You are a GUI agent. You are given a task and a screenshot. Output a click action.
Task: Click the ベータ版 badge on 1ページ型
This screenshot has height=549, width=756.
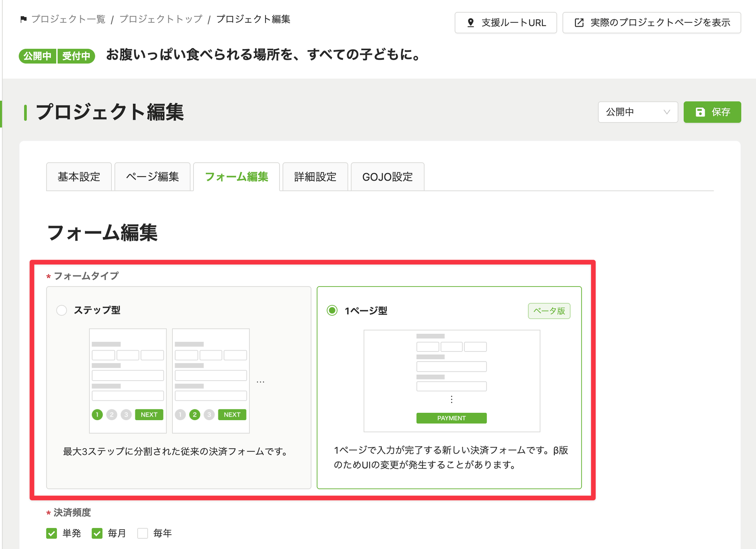pyautogui.click(x=549, y=311)
